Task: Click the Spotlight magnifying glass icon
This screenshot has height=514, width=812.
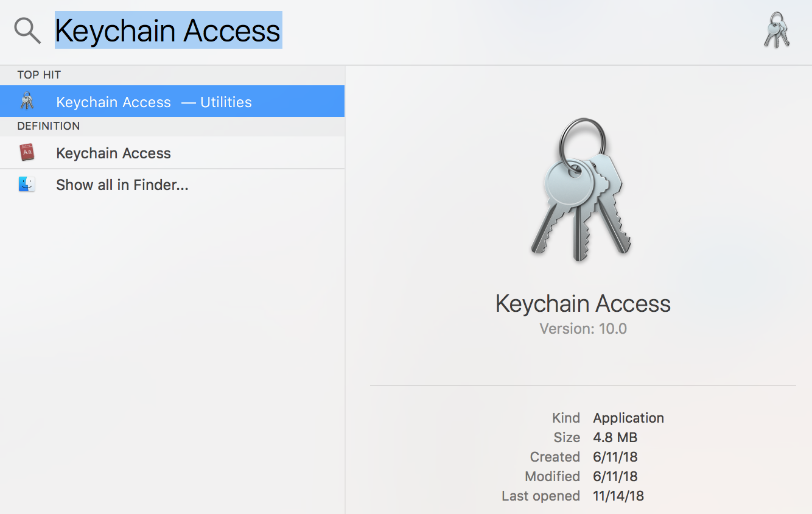Action: (27, 30)
